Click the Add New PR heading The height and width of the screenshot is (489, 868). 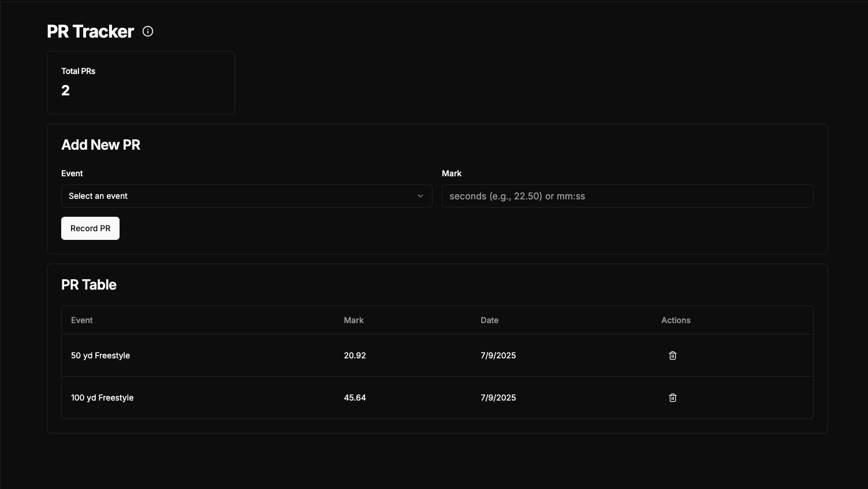coord(100,145)
